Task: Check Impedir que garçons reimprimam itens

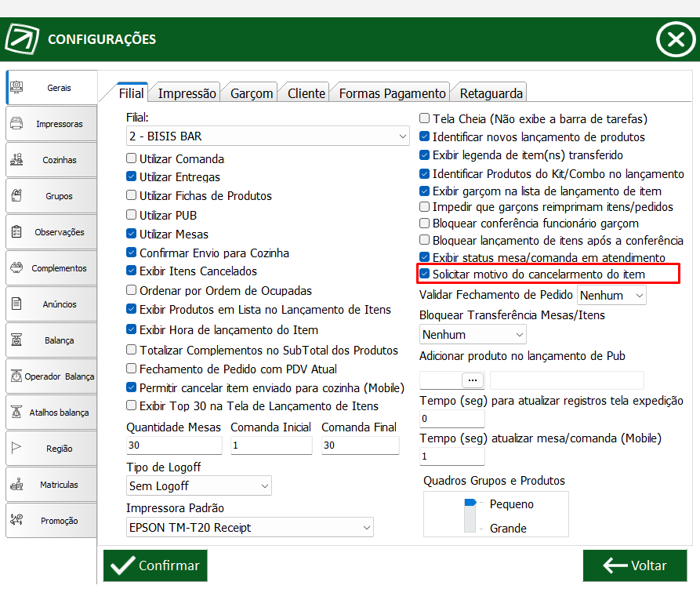Action: tap(425, 207)
